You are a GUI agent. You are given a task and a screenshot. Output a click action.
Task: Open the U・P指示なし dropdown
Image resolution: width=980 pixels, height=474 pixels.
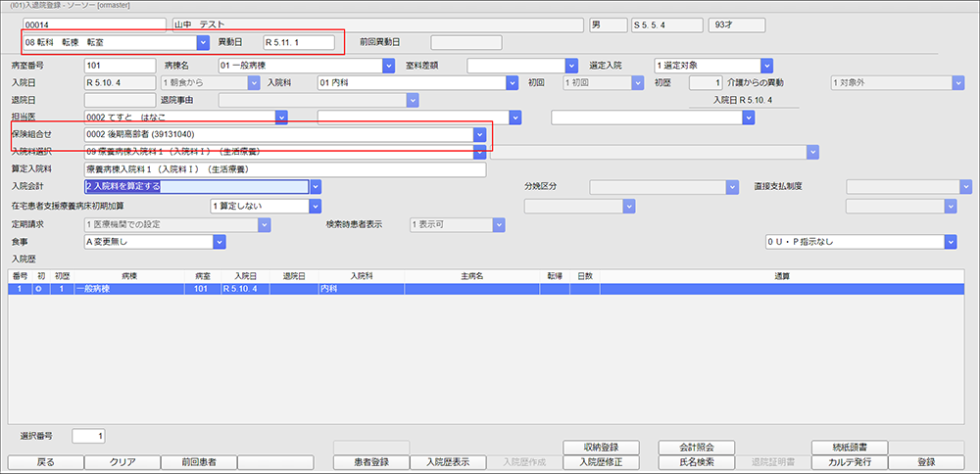click(x=950, y=242)
